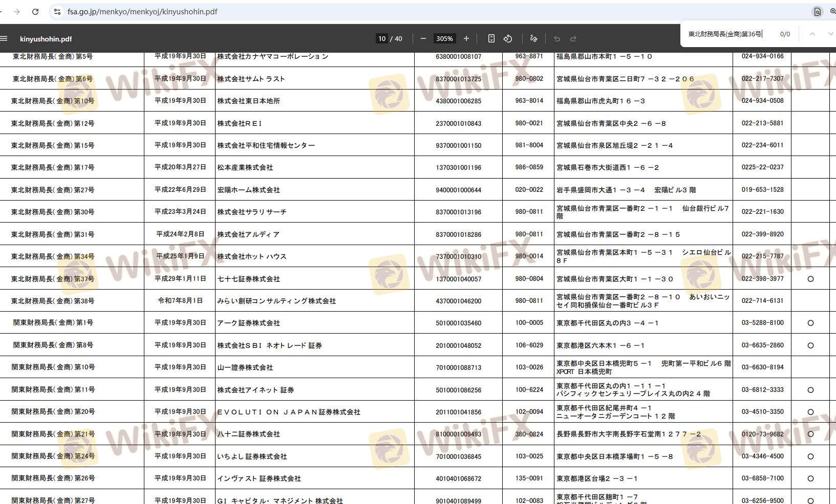This screenshot has width=836, height=504.
Task: Click company name 七十七証券株式会社
Action: [249, 279]
